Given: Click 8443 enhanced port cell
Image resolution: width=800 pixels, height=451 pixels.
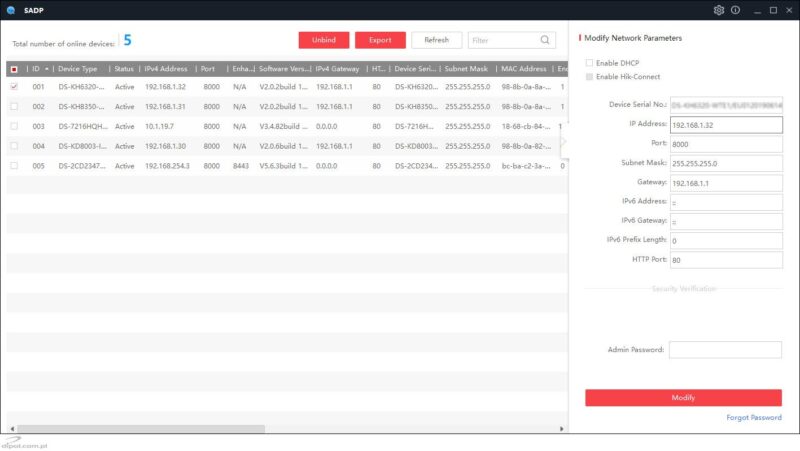Looking at the screenshot, I should click(241, 166).
